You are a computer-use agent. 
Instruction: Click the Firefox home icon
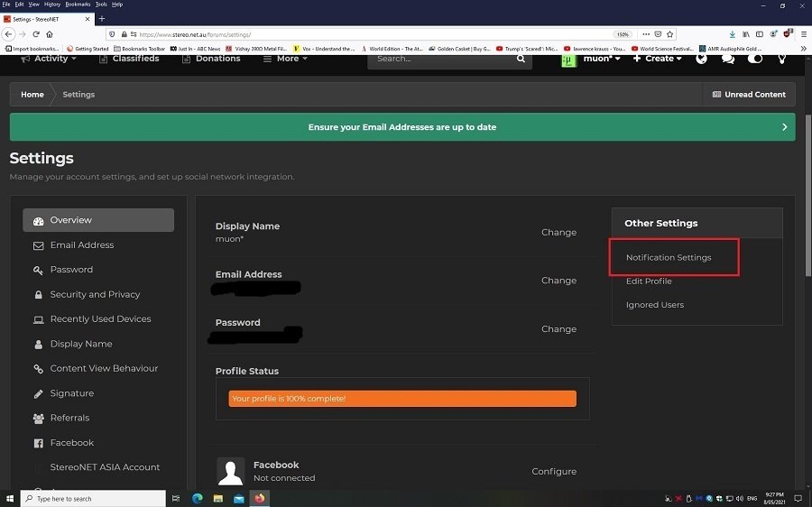coord(49,34)
